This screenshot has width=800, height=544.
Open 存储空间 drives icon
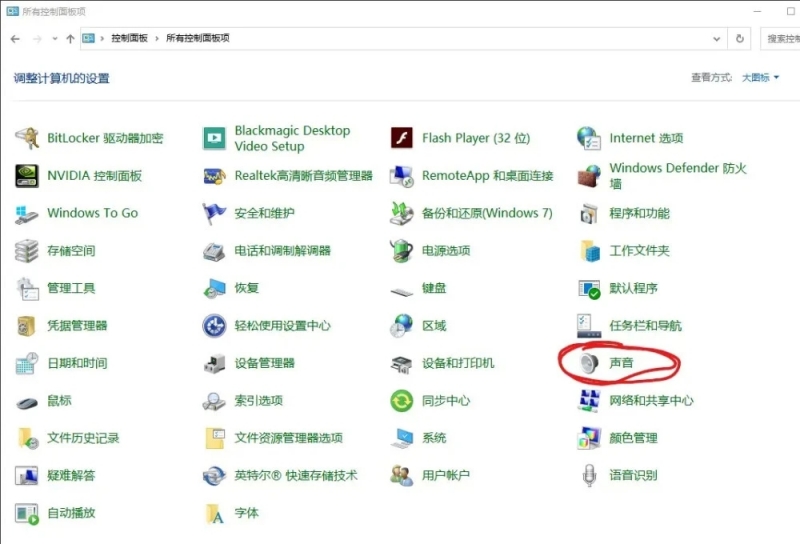27,251
